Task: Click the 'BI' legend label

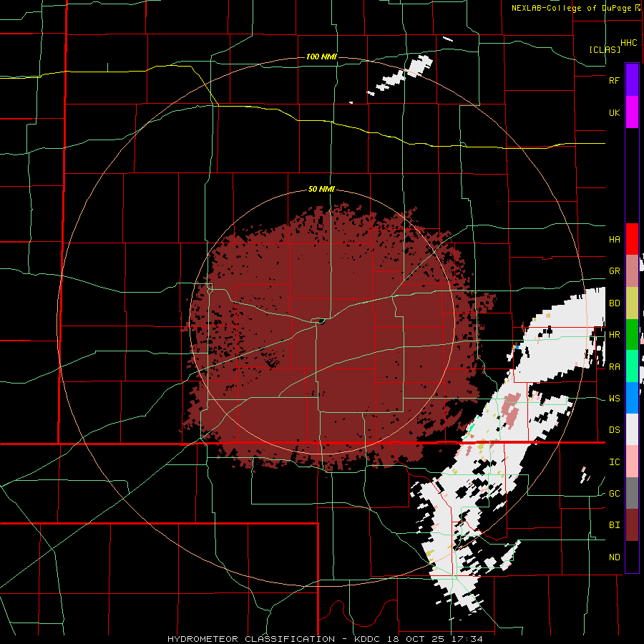Action: (x=614, y=525)
